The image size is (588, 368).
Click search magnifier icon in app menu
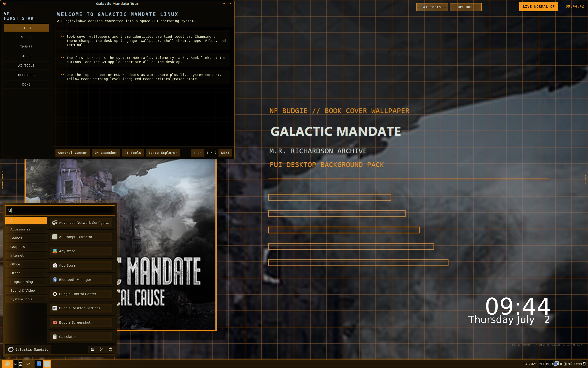9,210
